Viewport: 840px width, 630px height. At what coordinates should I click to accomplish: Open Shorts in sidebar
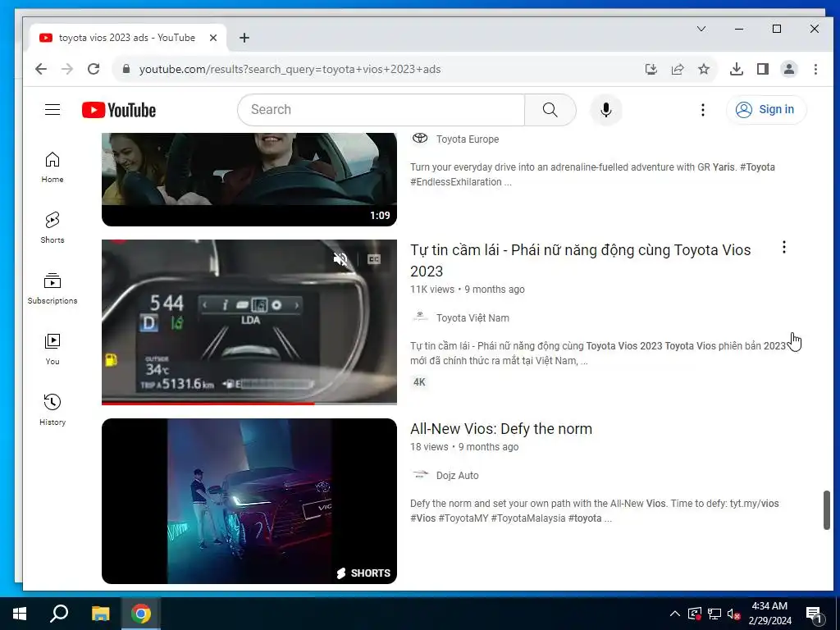click(52, 228)
